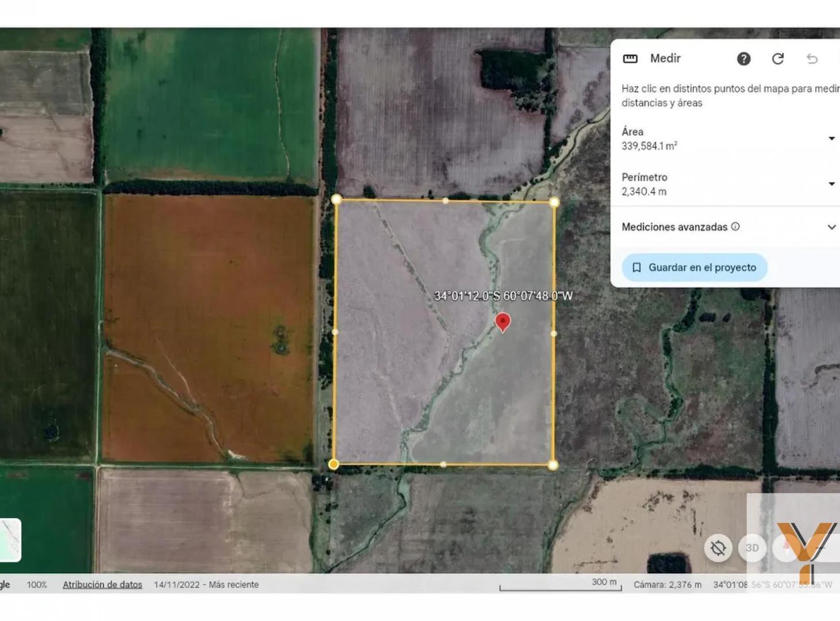Click the 100% loading indicator in status bar
840x621 pixels.
pyautogui.click(x=37, y=584)
